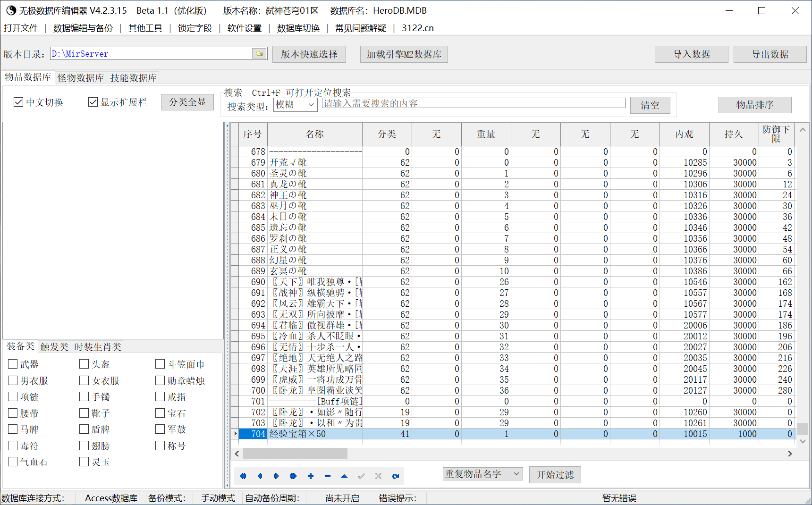Switch to 技能数据库 tab

[134, 78]
